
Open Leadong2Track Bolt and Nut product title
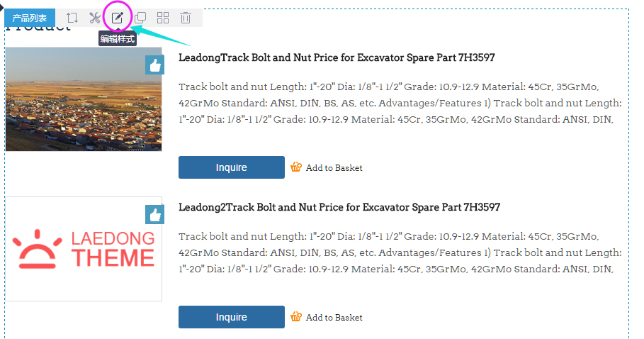339,207
